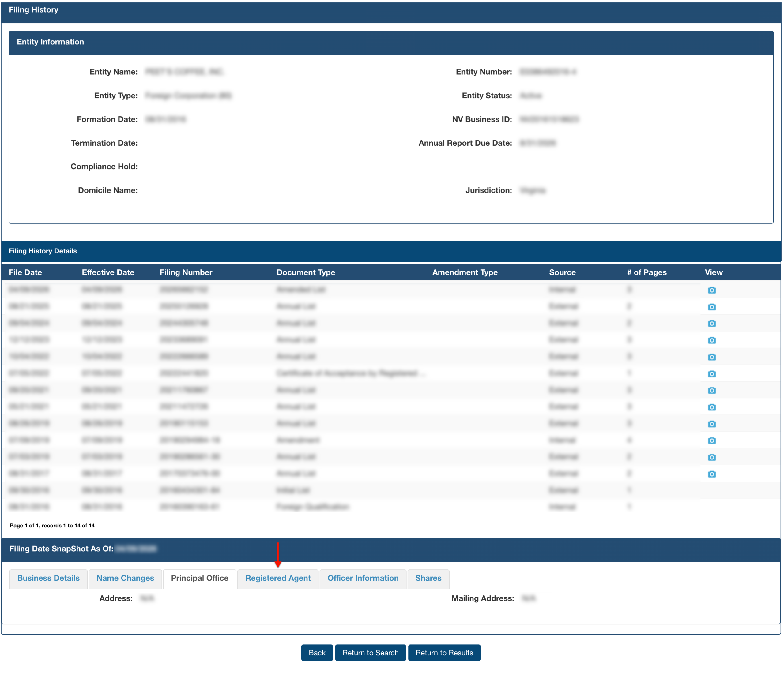The height and width of the screenshot is (682, 784).
Task: Click the Document Type column header
Action: [306, 272]
